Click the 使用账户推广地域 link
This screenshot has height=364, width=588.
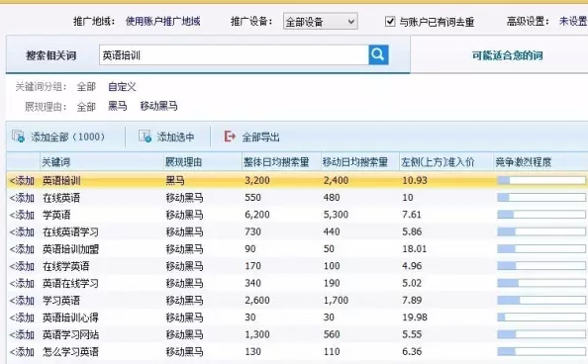(x=162, y=21)
